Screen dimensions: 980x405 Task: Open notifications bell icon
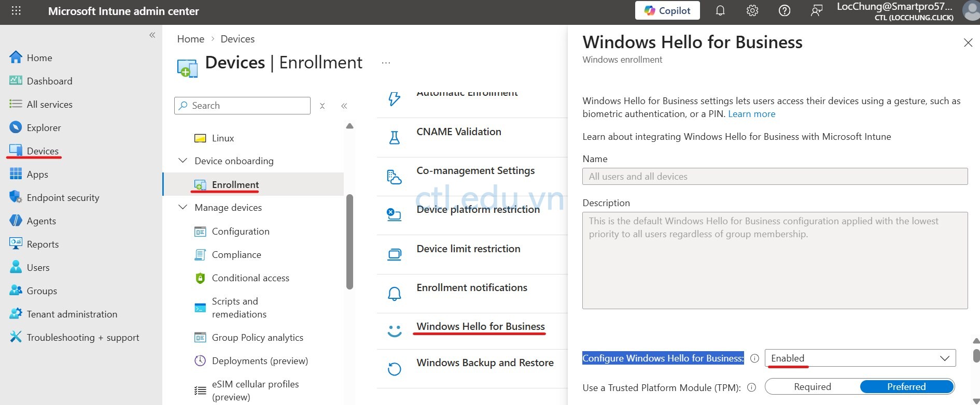point(720,11)
